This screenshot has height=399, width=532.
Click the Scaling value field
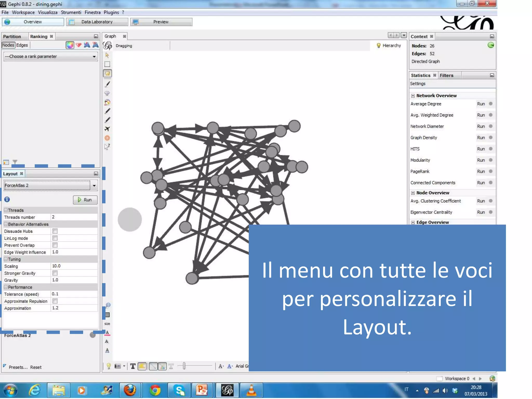[x=74, y=266]
